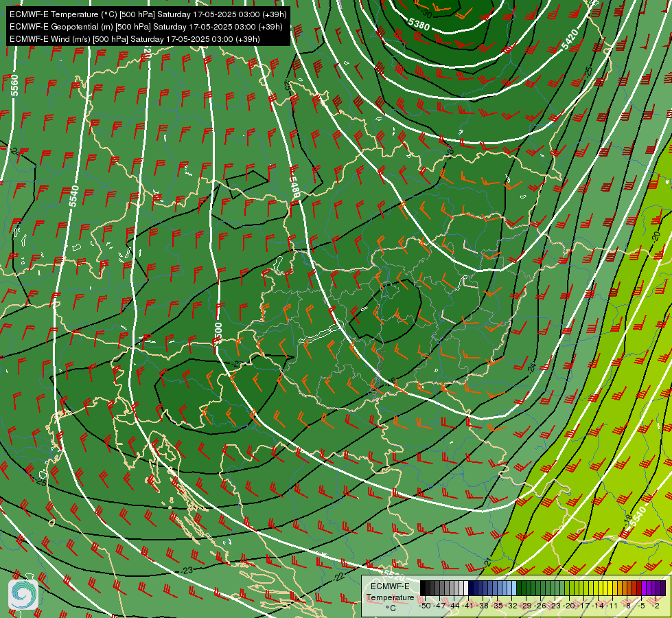Screen dimensions: 672x618
Task: Click the -44 tick label in the legend
Action: [x=454, y=606]
